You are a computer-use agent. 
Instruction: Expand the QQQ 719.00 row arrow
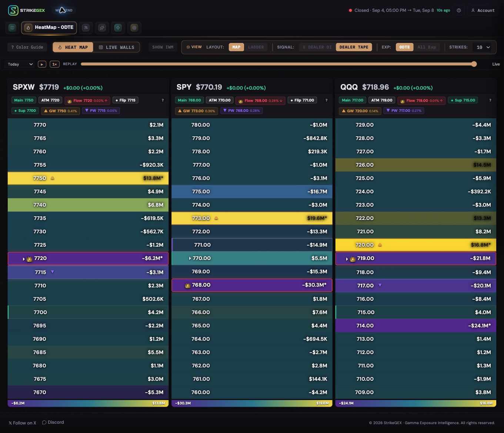coord(347,259)
